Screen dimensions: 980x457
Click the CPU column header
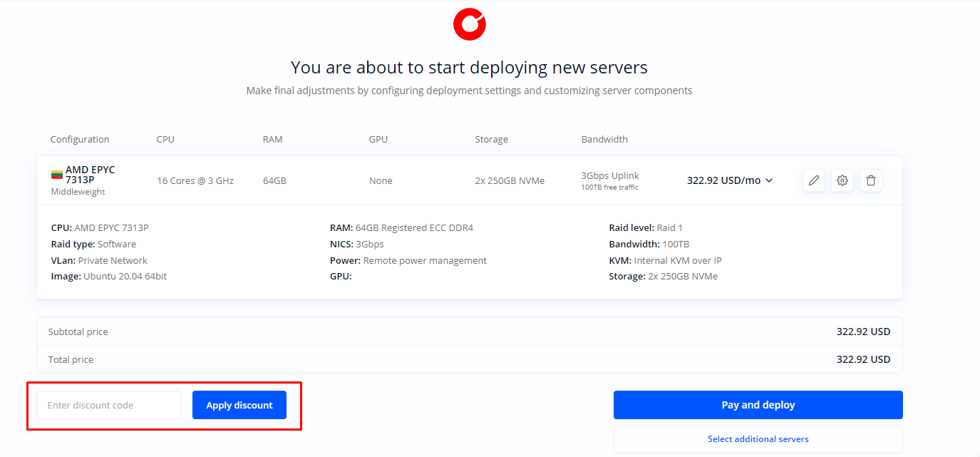165,139
